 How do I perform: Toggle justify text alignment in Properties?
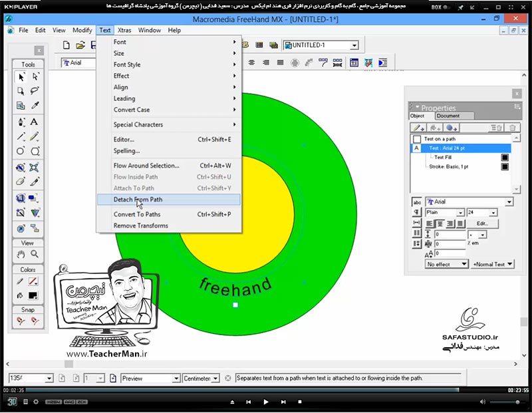click(460, 223)
